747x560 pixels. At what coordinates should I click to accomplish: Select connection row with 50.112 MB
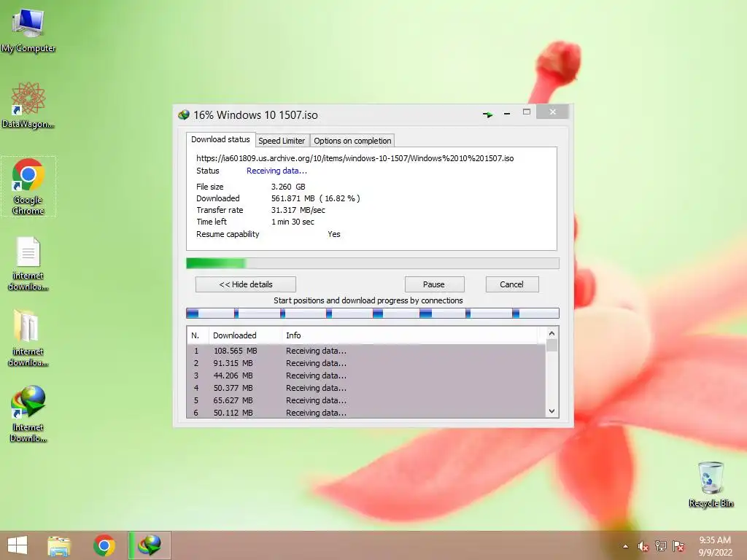coord(366,413)
